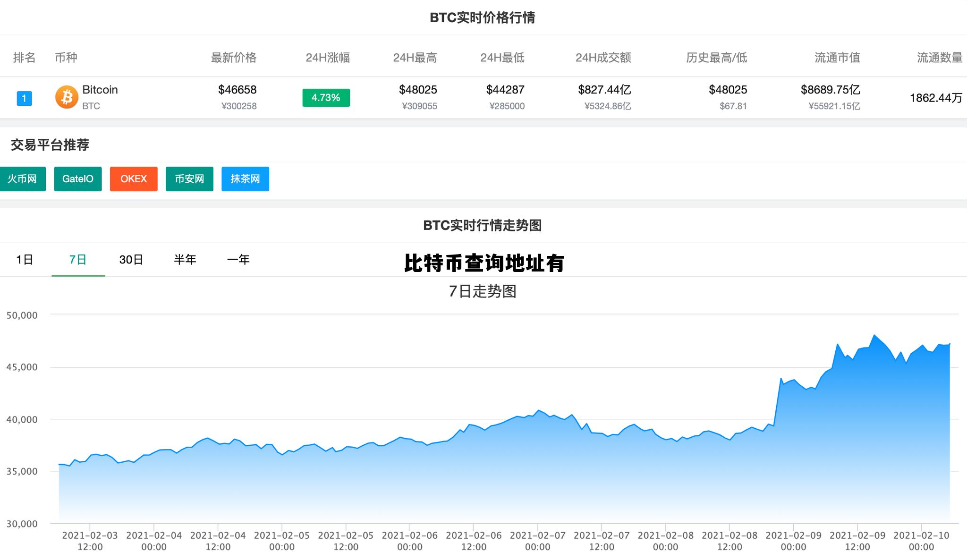Screen dimensions: 967x560
Task: Visit the 币安网 platform
Action: [189, 178]
